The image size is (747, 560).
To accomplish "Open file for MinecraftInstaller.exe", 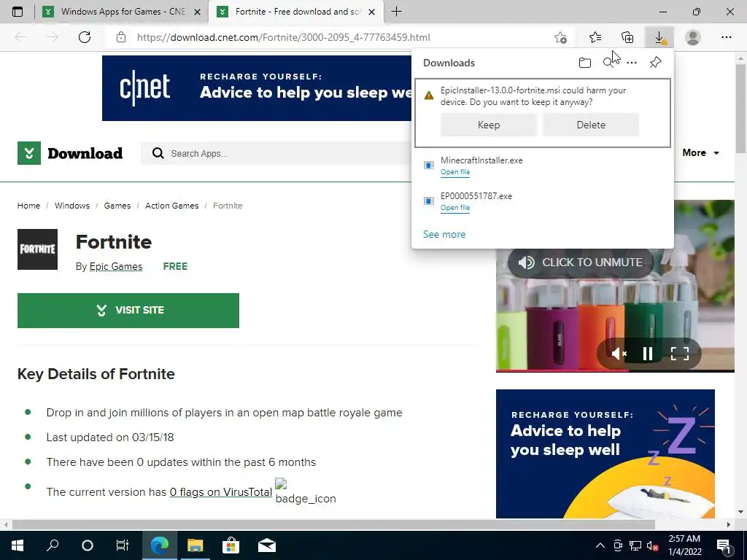I will point(455,172).
